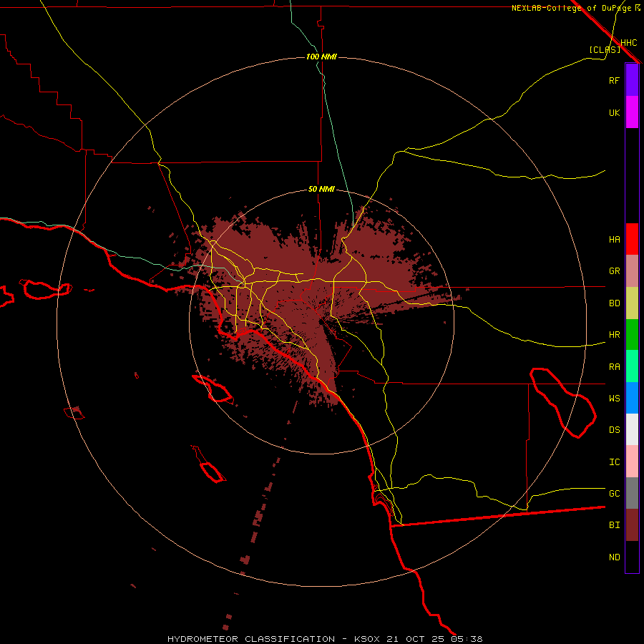
Task: Click the BI legend label
Action: (615, 525)
